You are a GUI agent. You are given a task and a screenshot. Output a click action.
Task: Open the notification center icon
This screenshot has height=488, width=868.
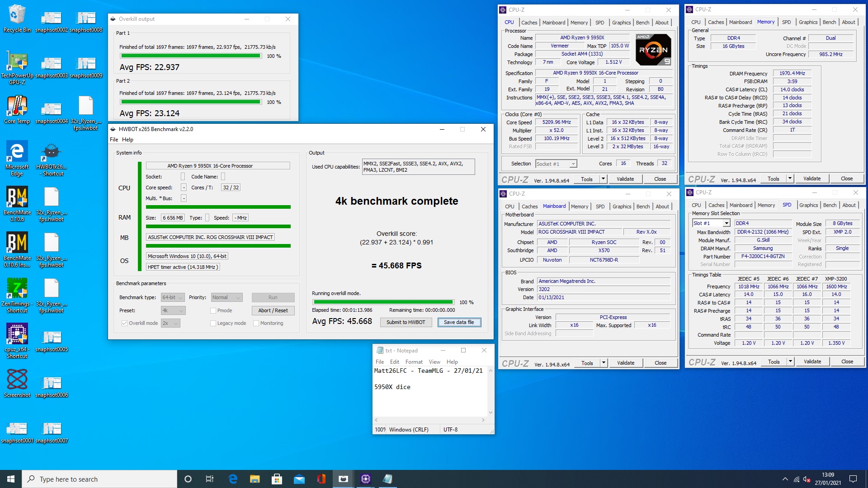pos(853,479)
